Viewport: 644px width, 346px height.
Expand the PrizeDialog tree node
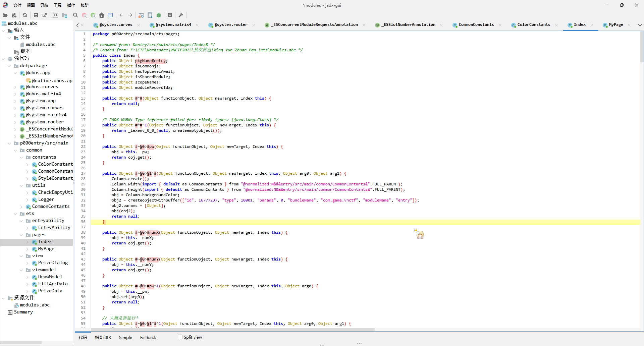(x=27, y=263)
